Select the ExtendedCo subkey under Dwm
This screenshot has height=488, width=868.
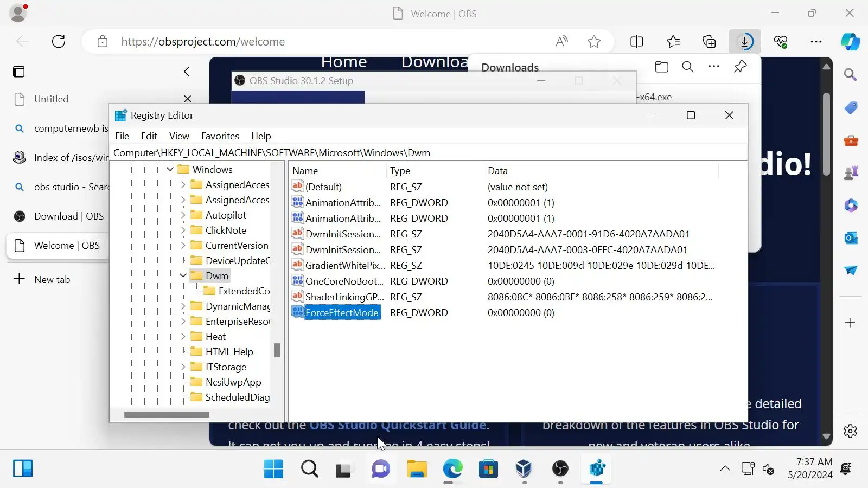pyautogui.click(x=244, y=291)
